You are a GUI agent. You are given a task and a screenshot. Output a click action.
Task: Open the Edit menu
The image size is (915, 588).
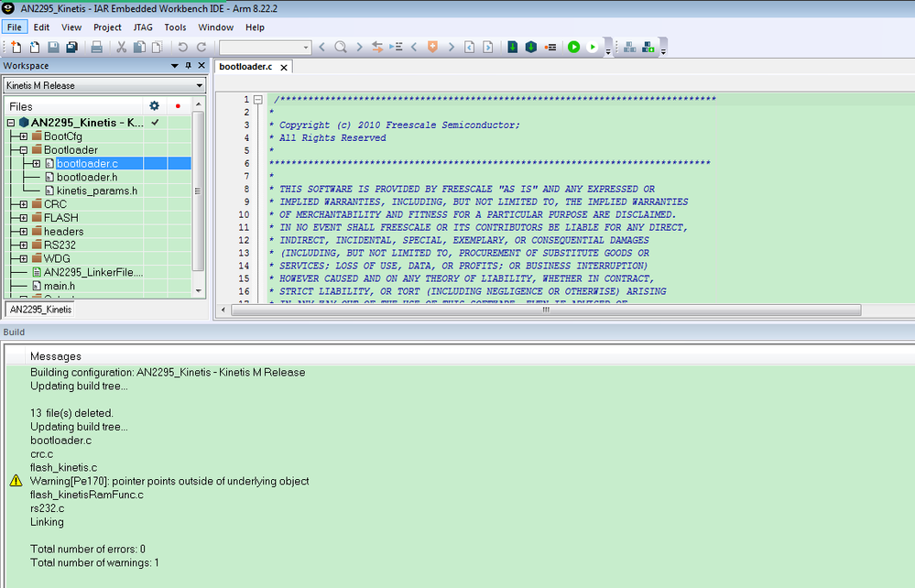pyautogui.click(x=41, y=27)
